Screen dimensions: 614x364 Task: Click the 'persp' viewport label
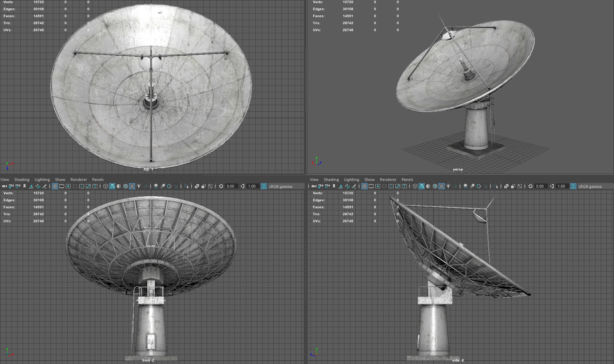point(458,169)
